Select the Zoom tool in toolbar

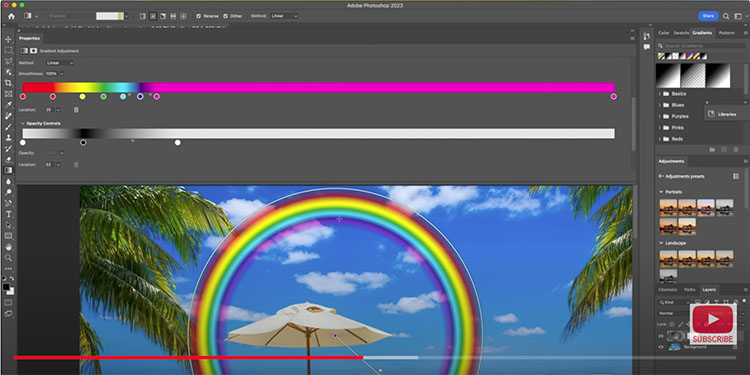click(8, 258)
